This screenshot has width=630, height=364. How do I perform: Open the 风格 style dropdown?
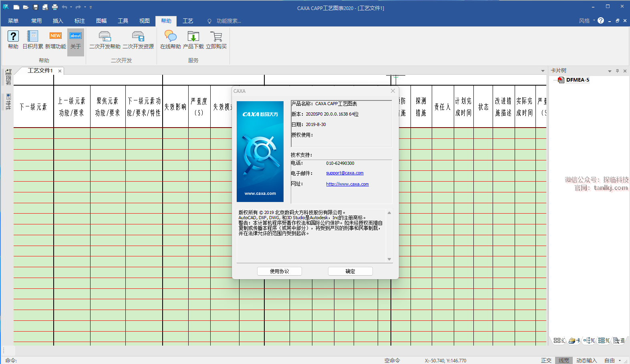click(x=587, y=21)
